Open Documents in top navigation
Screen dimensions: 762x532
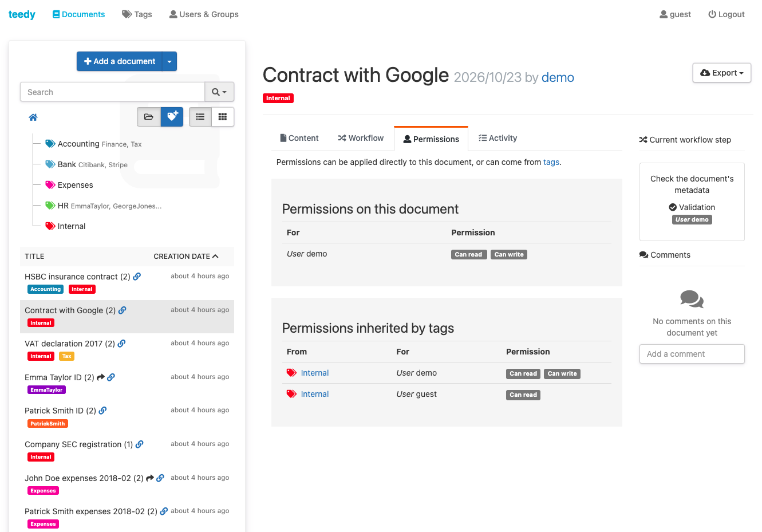pos(78,14)
